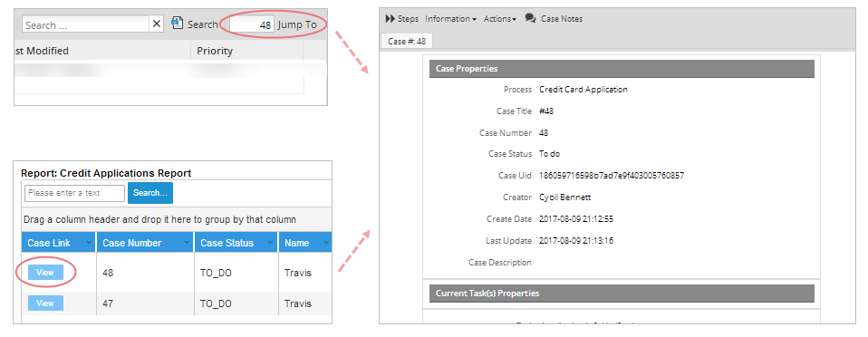Image resolution: width=868 pixels, height=337 pixels.
Task: Open the Actions dropdown menu
Action: [x=500, y=19]
